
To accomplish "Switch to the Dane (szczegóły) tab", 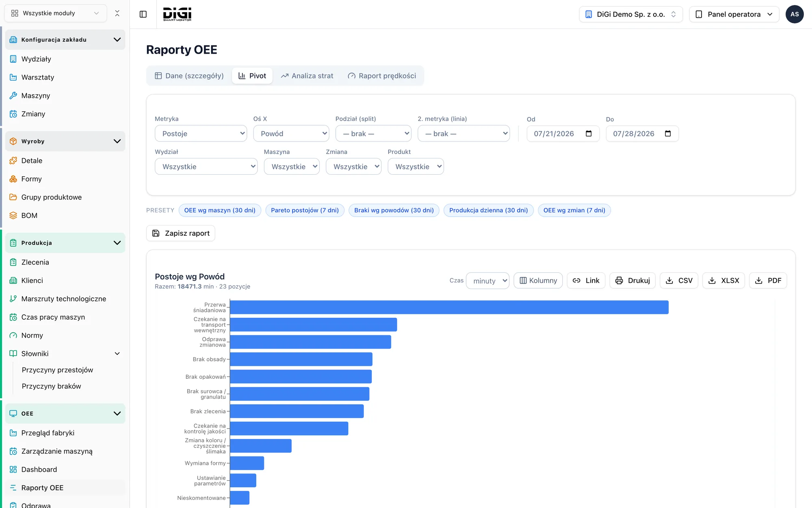I will click(x=189, y=76).
